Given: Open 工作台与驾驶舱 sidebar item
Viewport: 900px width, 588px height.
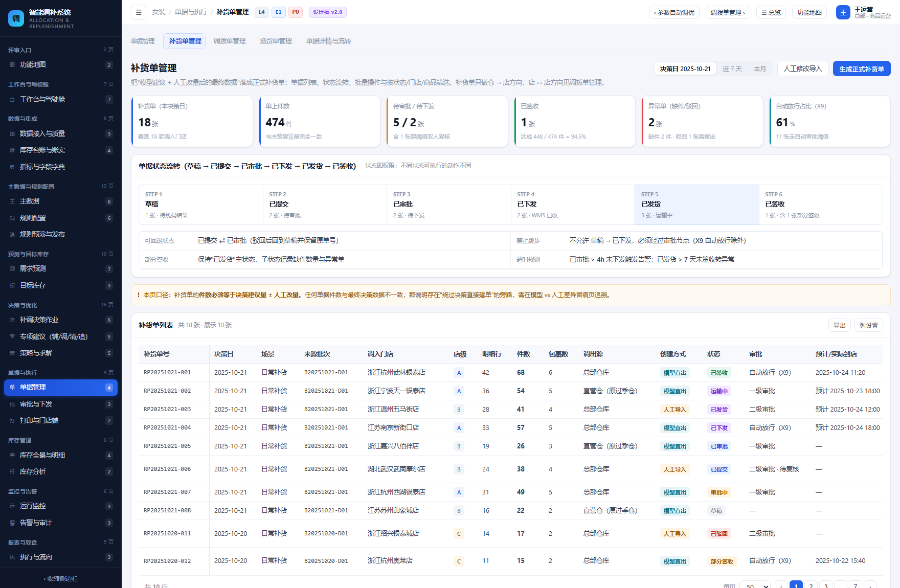Looking at the screenshot, I should pyautogui.click(x=61, y=100).
